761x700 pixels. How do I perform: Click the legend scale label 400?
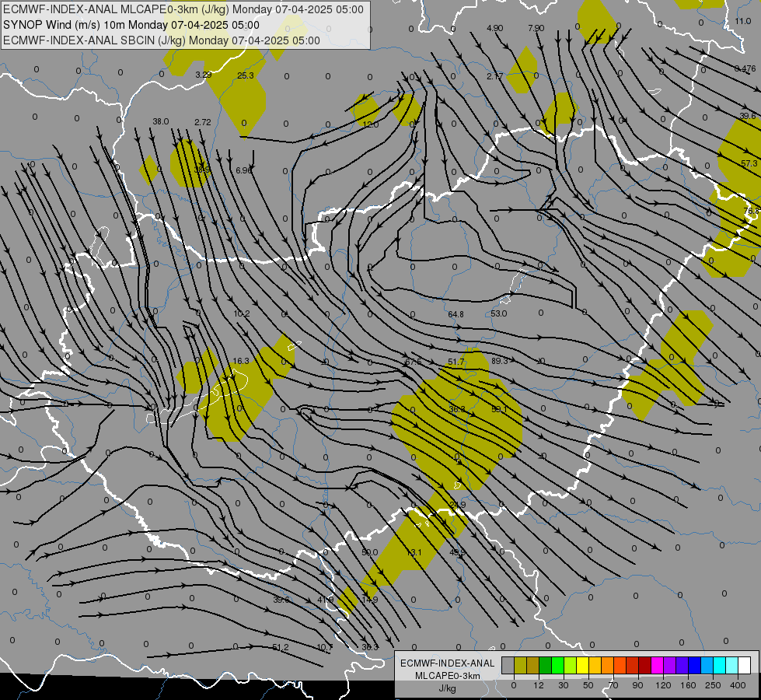click(x=738, y=685)
